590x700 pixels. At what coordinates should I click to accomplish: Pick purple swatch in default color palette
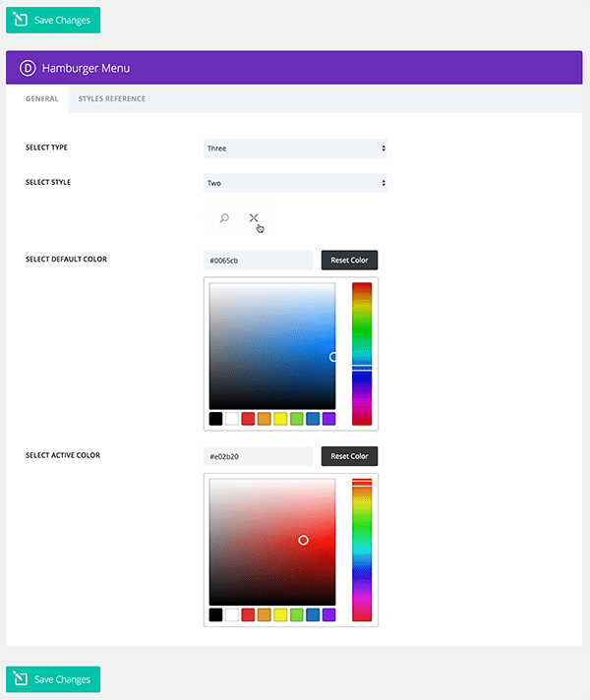coord(328,419)
